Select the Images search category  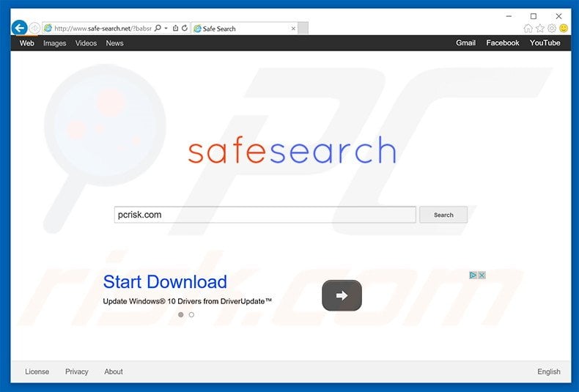point(55,43)
